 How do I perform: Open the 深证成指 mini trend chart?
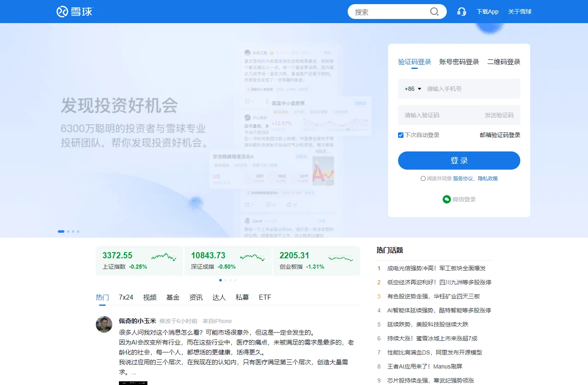coord(252,257)
